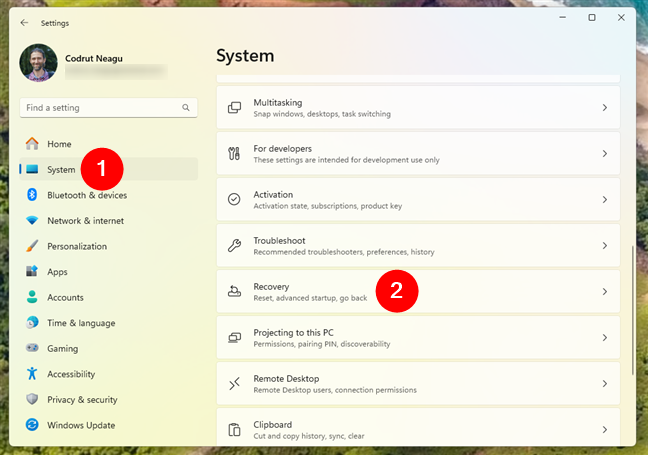Click the Codrut Neagu profile picture
The image size is (648, 455).
pos(38,63)
